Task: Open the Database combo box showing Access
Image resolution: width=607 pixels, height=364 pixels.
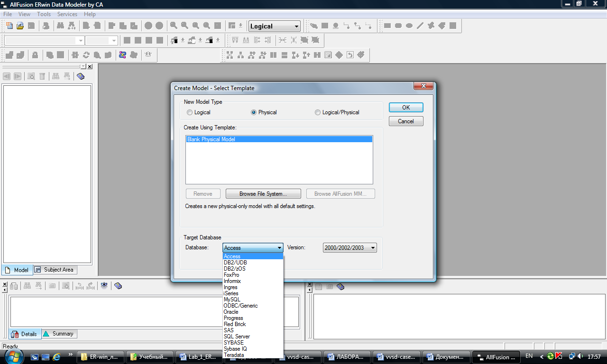Action: [253, 247]
